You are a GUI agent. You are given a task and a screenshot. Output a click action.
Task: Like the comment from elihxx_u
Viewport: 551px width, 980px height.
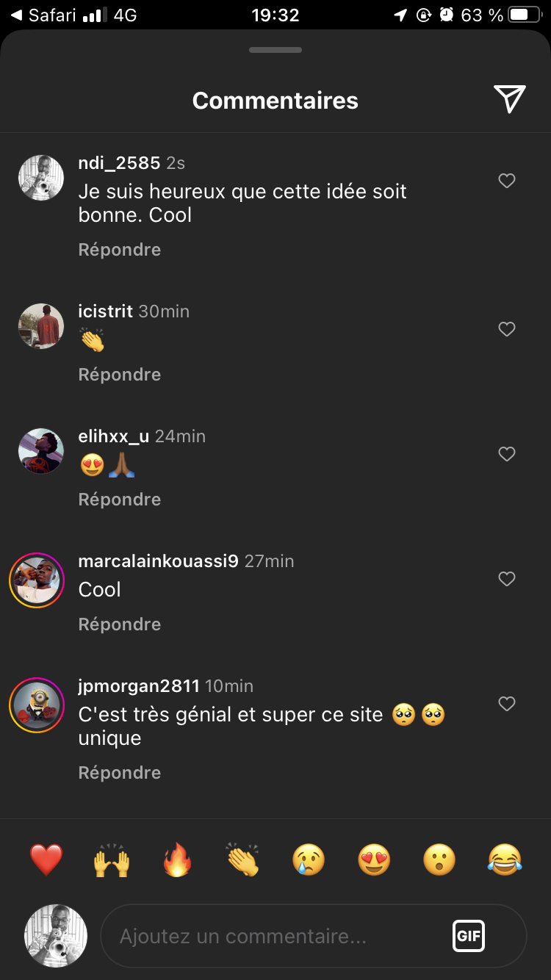(x=507, y=454)
